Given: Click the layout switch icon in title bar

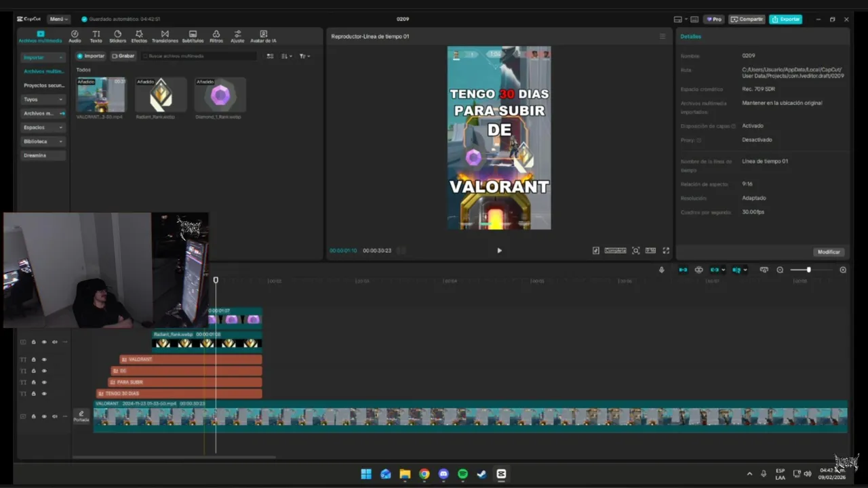Looking at the screenshot, I should 678,19.
